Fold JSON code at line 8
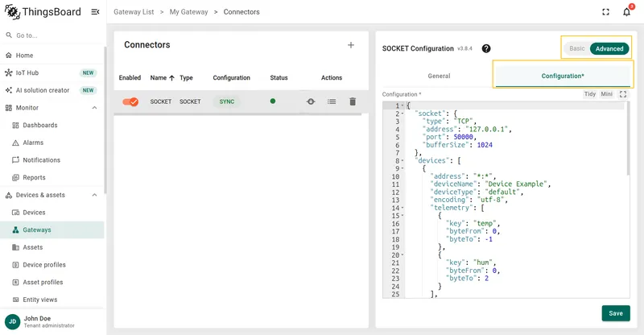Viewport: 644px width, 335px height. pyautogui.click(x=402, y=161)
